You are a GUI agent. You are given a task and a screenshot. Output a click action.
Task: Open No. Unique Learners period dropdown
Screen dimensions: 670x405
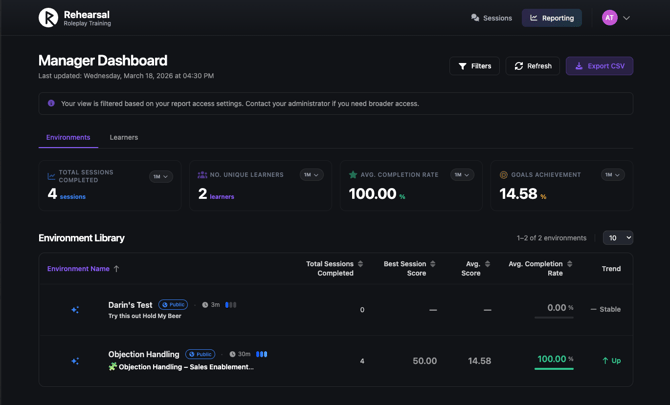coord(311,175)
